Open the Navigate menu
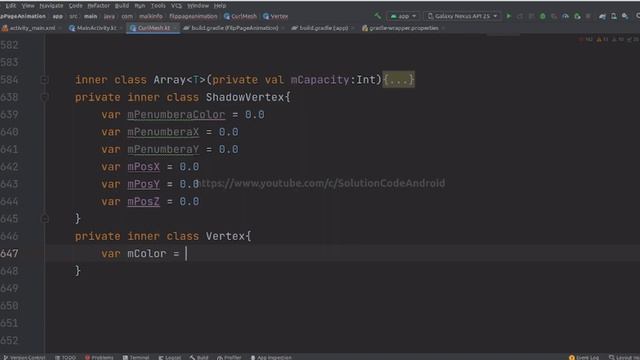The image size is (640, 360). (51, 6)
